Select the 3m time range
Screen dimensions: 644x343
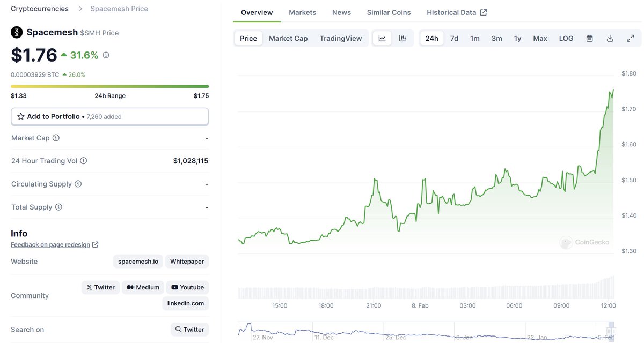497,38
